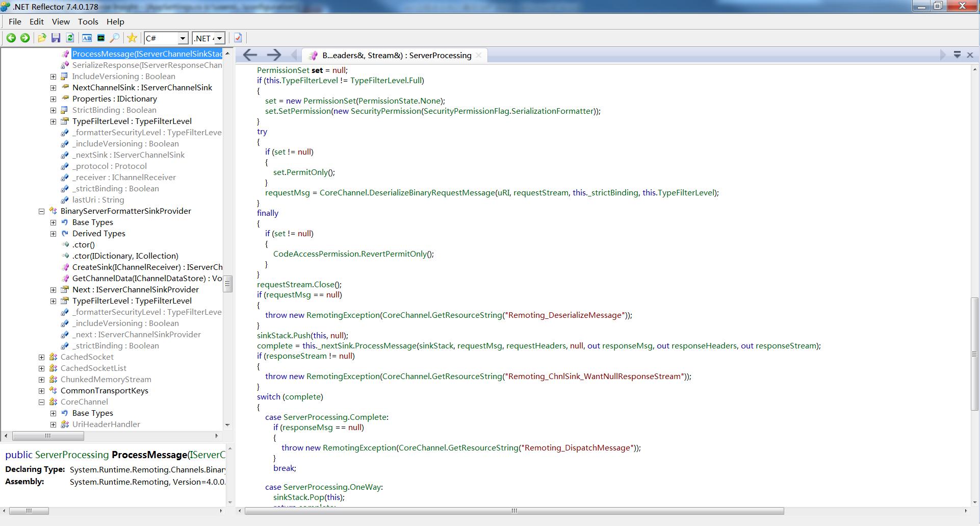The width and height of the screenshot is (980, 526).
Task: Click the Save floppy disk icon
Action: coord(56,38)
